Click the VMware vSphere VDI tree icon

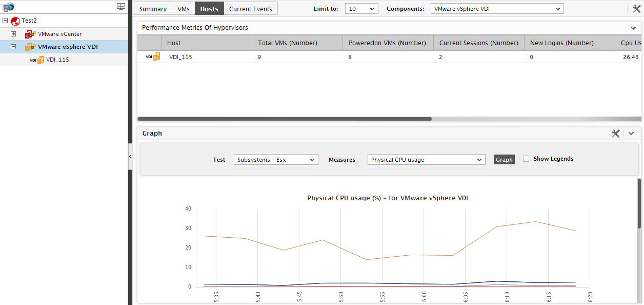30,47
